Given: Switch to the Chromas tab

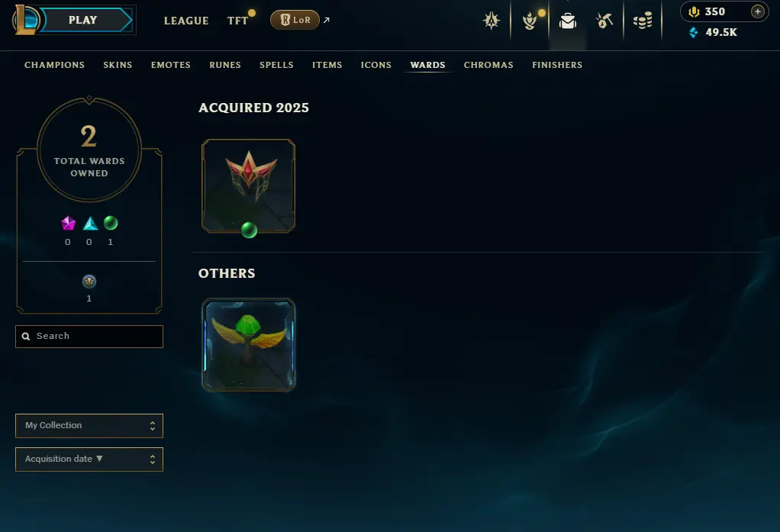Looking at the screenshot, I should coord(488,65).
